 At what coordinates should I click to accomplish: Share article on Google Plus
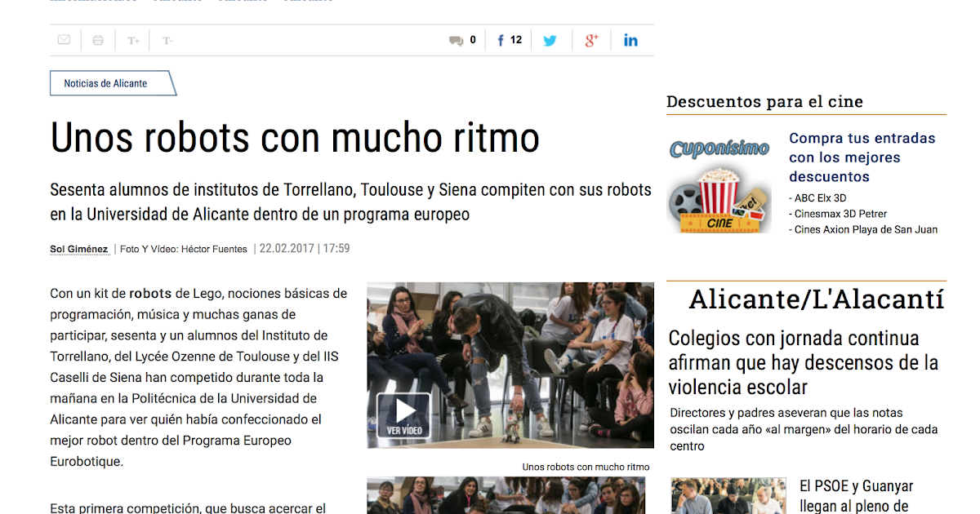point(592,40)
